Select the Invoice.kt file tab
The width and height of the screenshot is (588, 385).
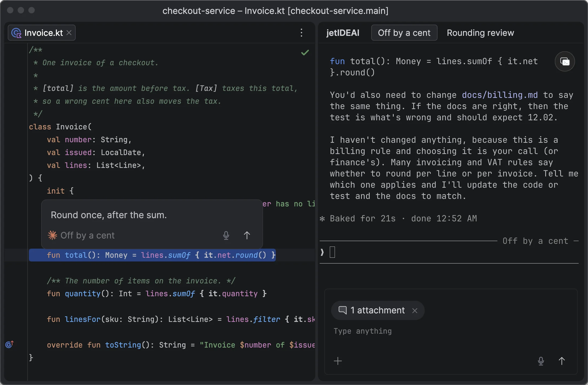[42, 33]
